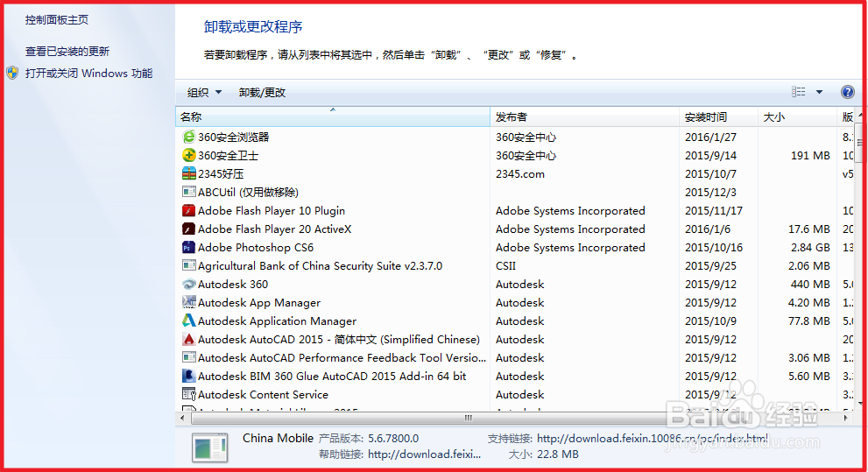Select the Adobe Photoshop CS6 name
Viewport: 868px width, 472px height.
click(x=256, y=247)
